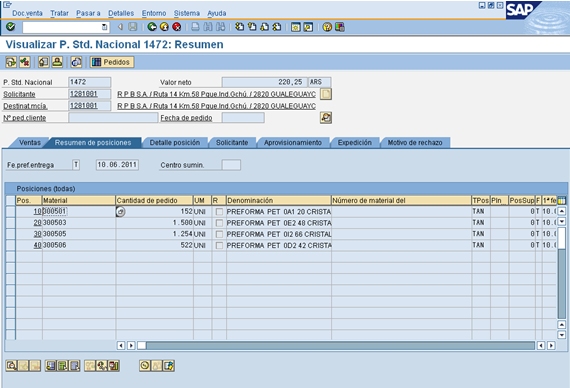Toggle R checkbox for material 300503
This screenshot has width=570, height=388.
219,223
